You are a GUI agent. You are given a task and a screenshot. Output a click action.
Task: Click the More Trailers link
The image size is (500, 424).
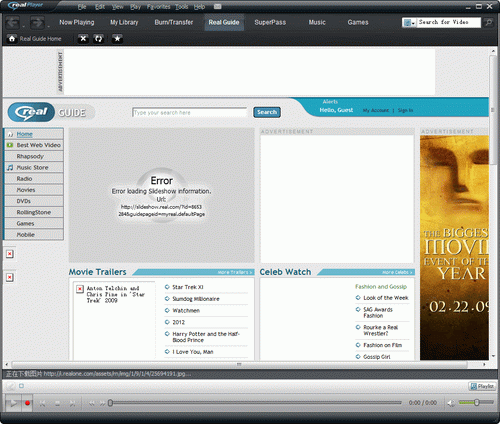[x=235, y=272]
